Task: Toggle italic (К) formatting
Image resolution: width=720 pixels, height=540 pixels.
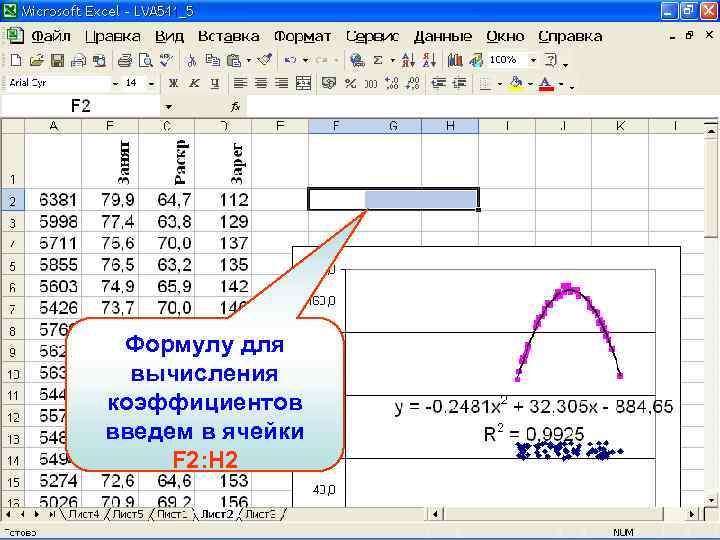Action: tap(194, 83)
